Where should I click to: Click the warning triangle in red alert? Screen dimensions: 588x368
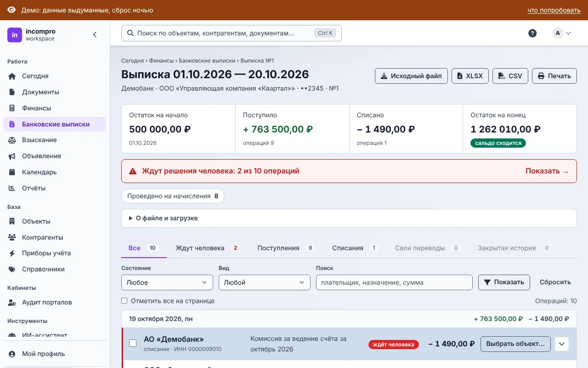[133, 171]
